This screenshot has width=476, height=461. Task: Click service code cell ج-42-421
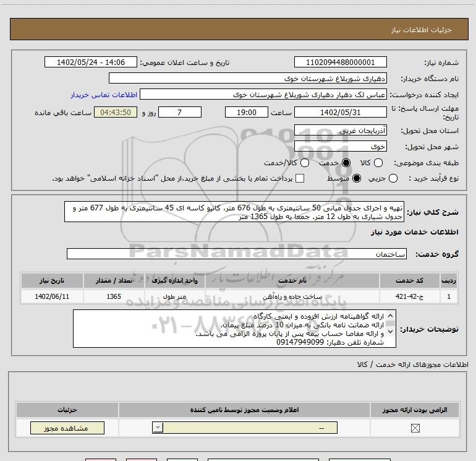pos(409,296)
